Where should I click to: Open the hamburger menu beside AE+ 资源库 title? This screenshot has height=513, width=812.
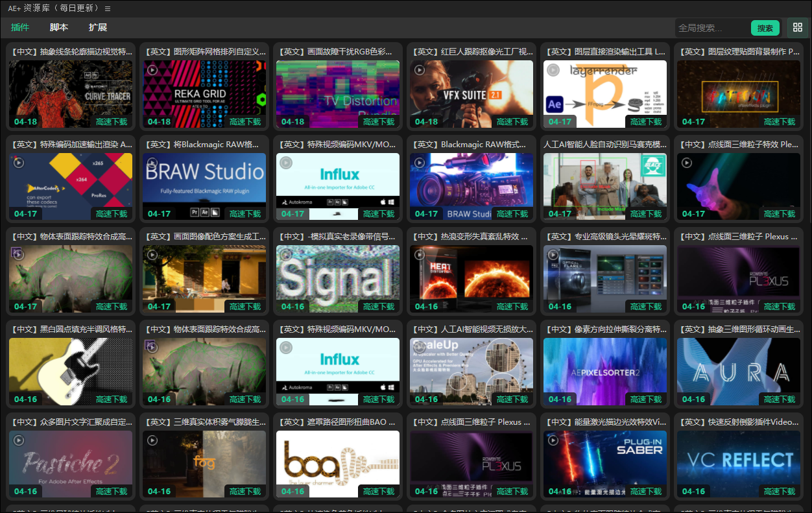click(108, 8)
